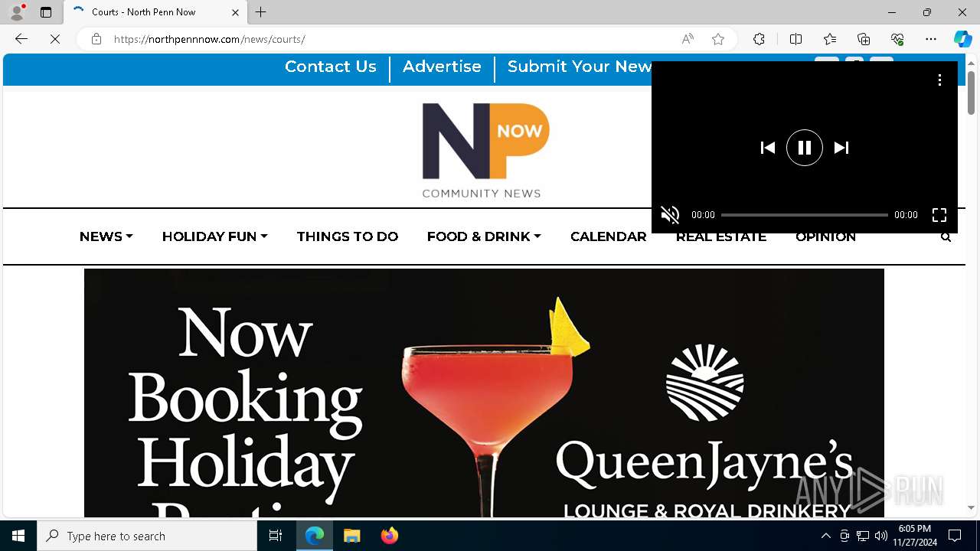Open the site search magnifier icon
This screenshot has height=551, width=980.
[x=946, y=237]
